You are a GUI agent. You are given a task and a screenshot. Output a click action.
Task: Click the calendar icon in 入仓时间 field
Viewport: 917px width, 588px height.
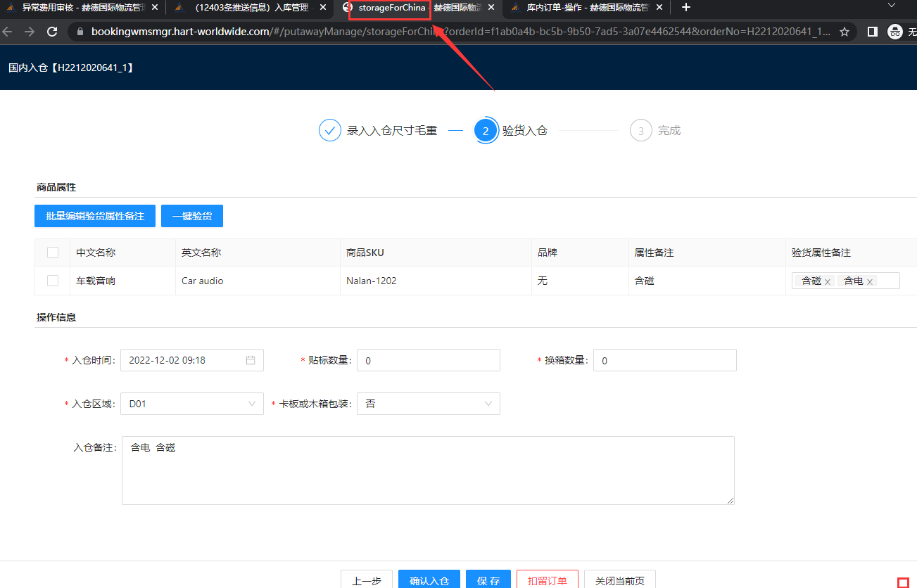pyautogui.click(x=251, y=360)
